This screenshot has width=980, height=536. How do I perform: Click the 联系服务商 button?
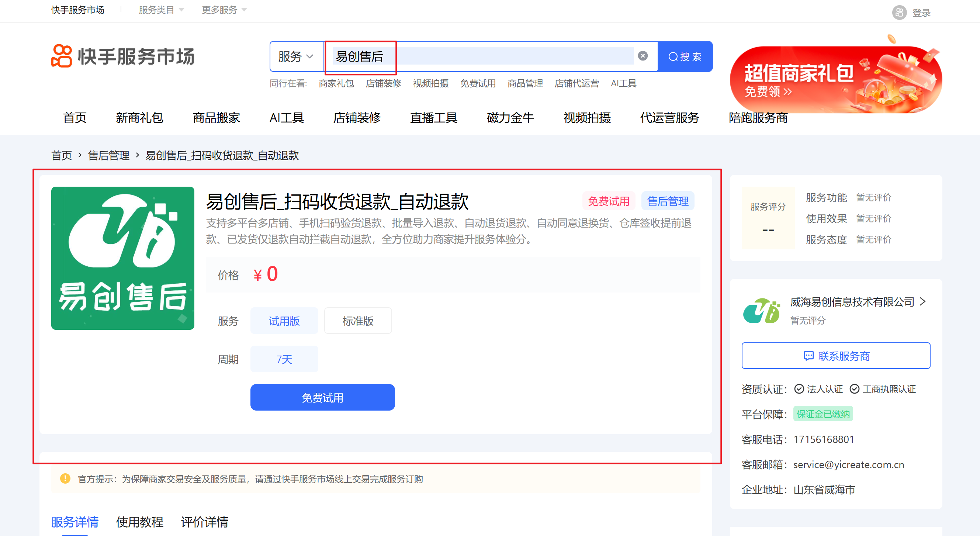pos(835,356)
